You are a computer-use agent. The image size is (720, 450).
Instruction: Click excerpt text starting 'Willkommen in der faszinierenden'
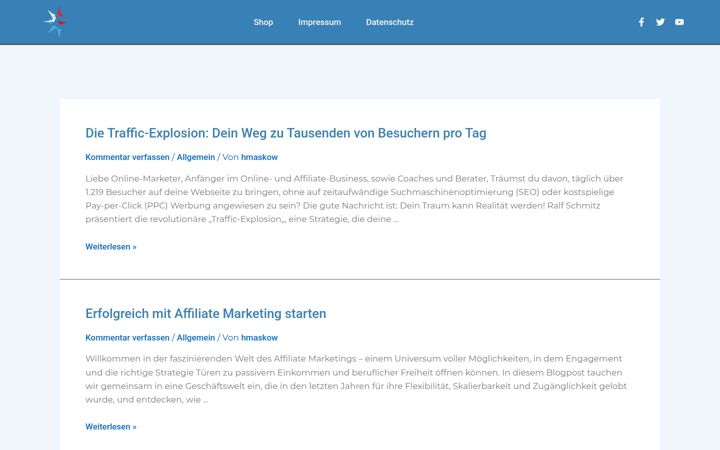356,379
